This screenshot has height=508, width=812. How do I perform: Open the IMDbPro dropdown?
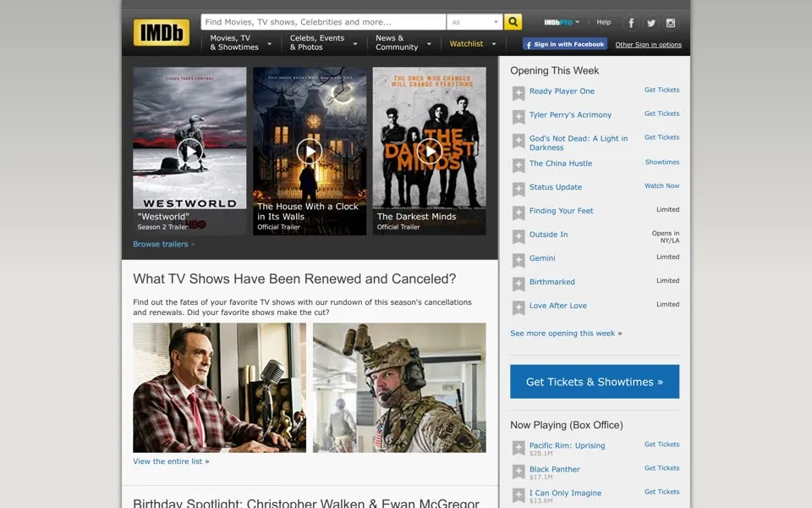562,22
